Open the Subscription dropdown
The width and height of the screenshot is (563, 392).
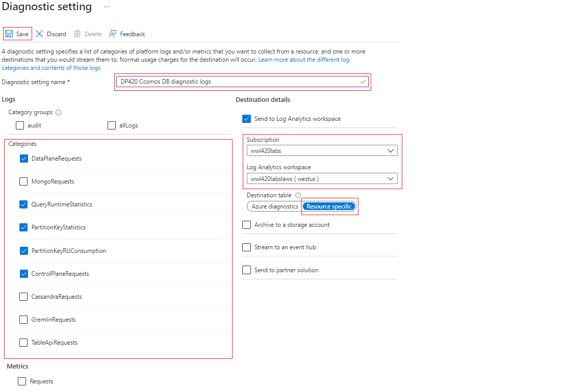322,150
